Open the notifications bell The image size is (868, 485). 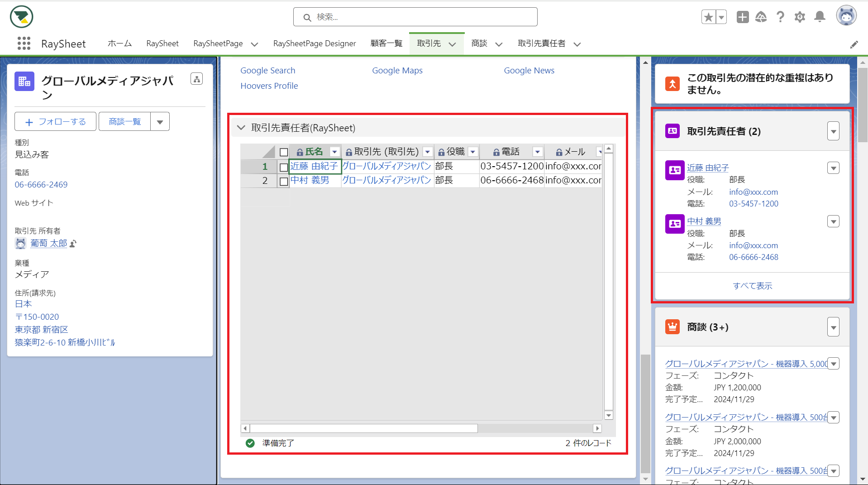[x=820, y=17]
